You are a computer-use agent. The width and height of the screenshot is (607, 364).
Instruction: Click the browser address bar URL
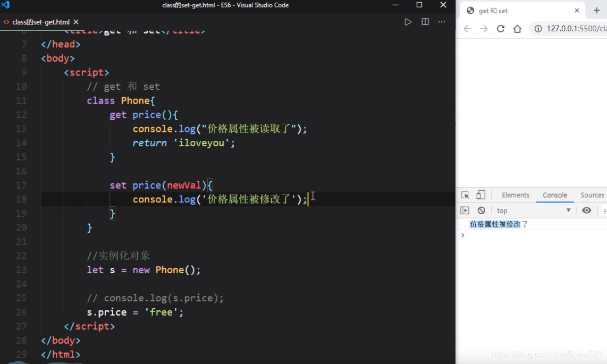[576, 29]
